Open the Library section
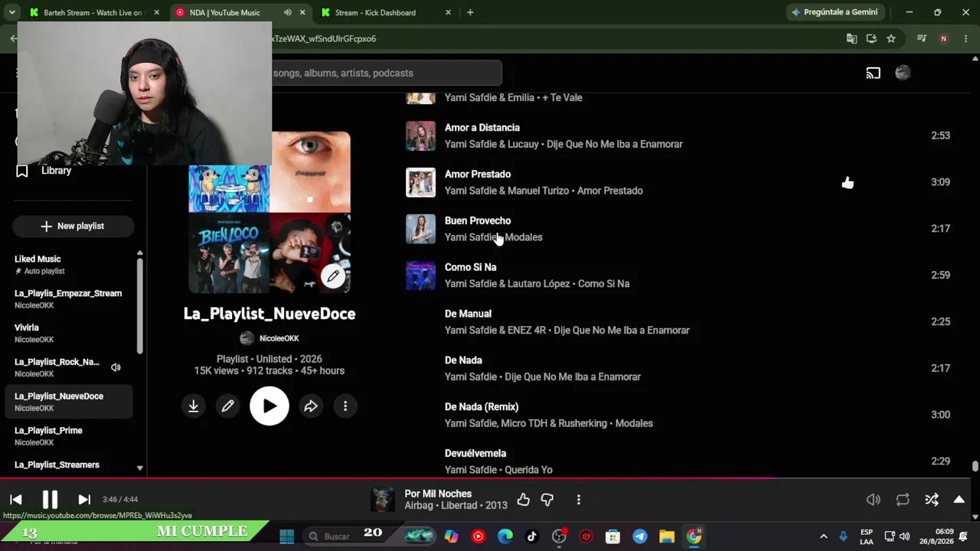The image size is (980, 551). [56, 171]
